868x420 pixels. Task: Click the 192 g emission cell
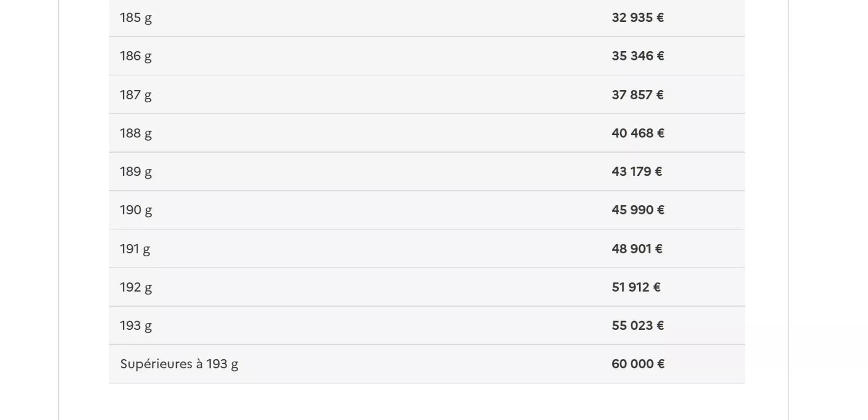point(136,287)
